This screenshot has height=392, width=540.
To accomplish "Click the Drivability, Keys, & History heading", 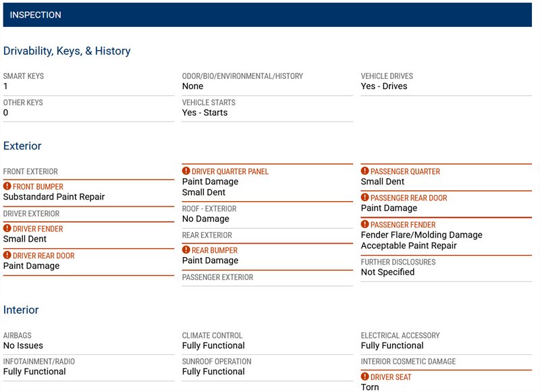I will pos(67,51).
